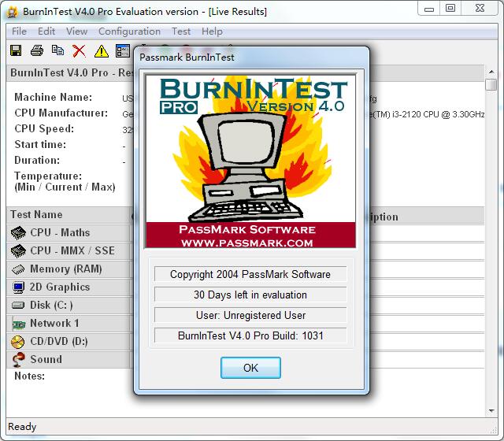Click the '2D Graphics' row label

[60, 287]
